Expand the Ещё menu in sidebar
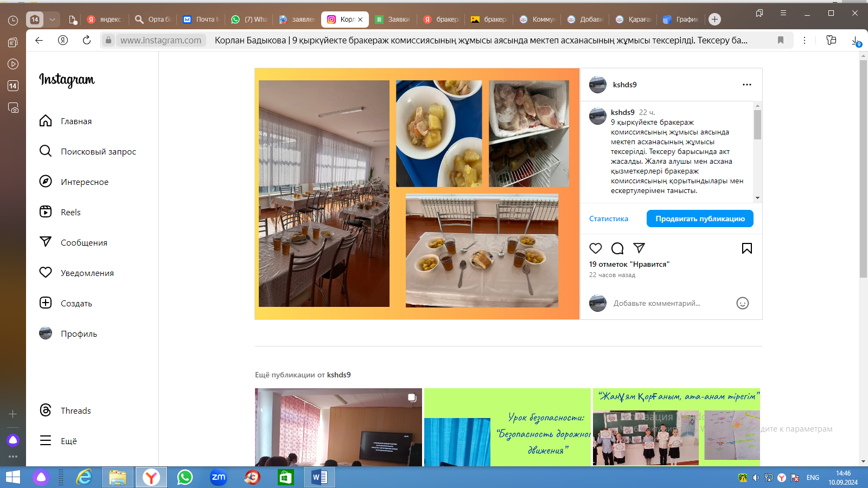The image size is (868, 488). click(68, 441)
